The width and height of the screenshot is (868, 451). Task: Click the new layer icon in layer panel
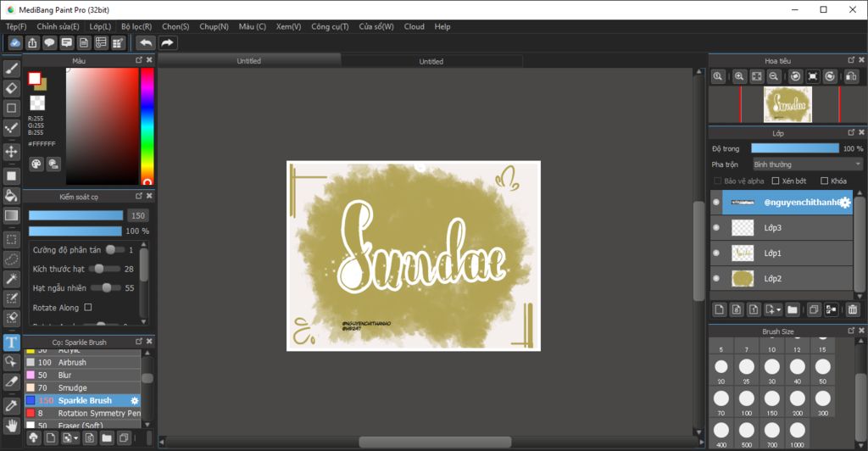click(x=719, y=310)
